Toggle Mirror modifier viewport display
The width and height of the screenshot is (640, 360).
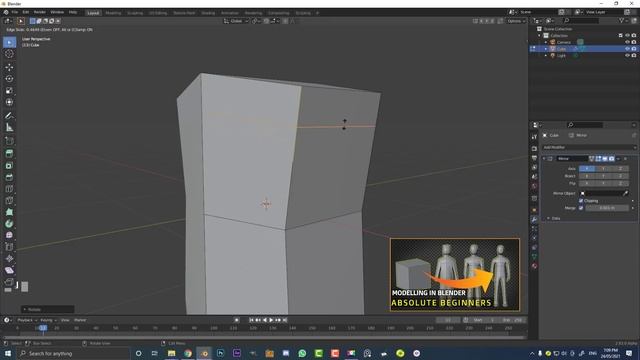point(605,158)
